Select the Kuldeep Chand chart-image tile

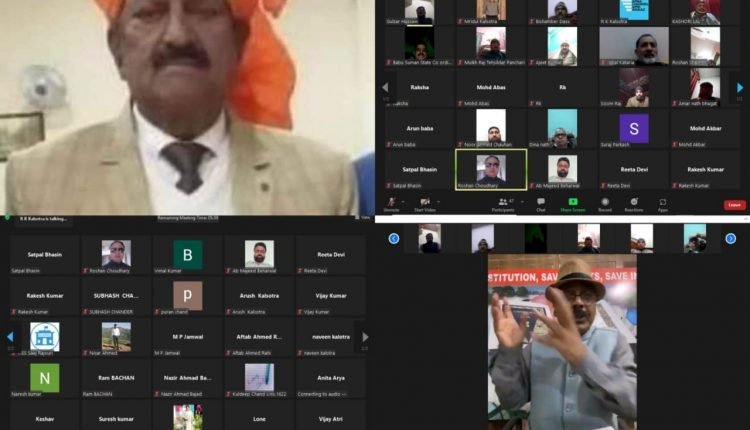[x=259, y=378]
